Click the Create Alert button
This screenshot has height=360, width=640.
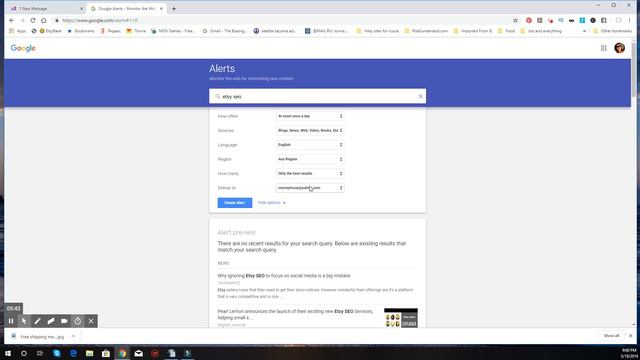click(x=235, y=203)
